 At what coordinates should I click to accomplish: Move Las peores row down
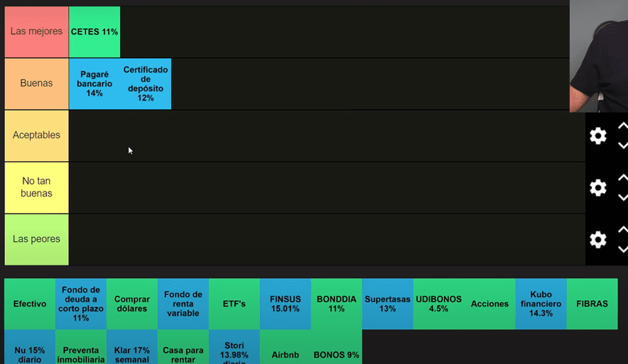click(622, 249)
